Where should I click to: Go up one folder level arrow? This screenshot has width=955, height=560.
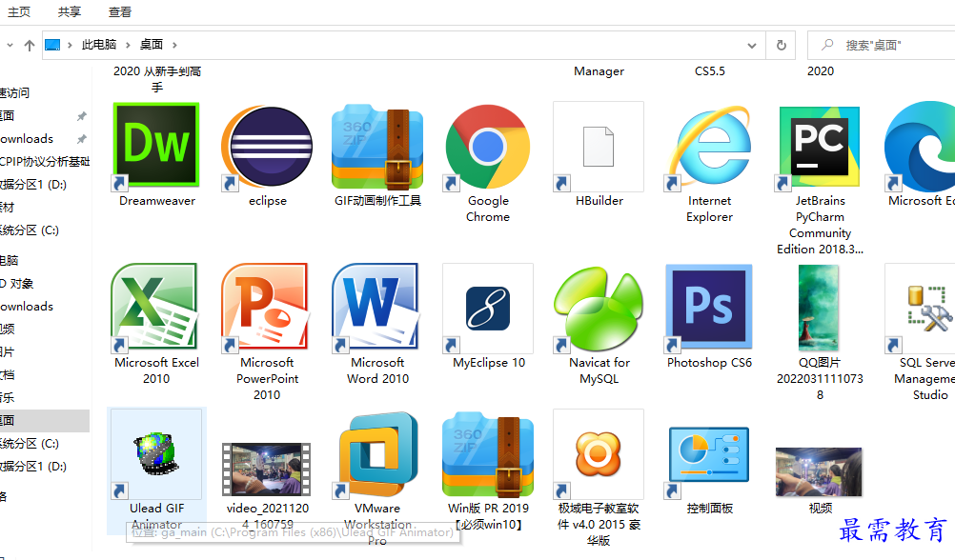pyautogui.click(x=30, y=45)
